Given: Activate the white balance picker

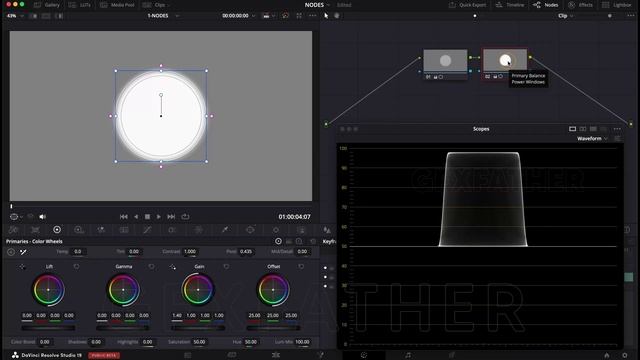Looking at the screenshot, I should 23,252.
